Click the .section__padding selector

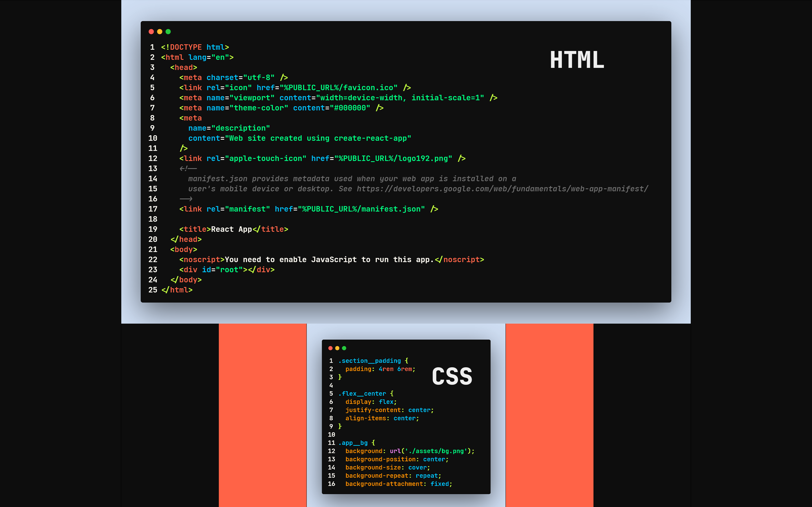point(369,361)
